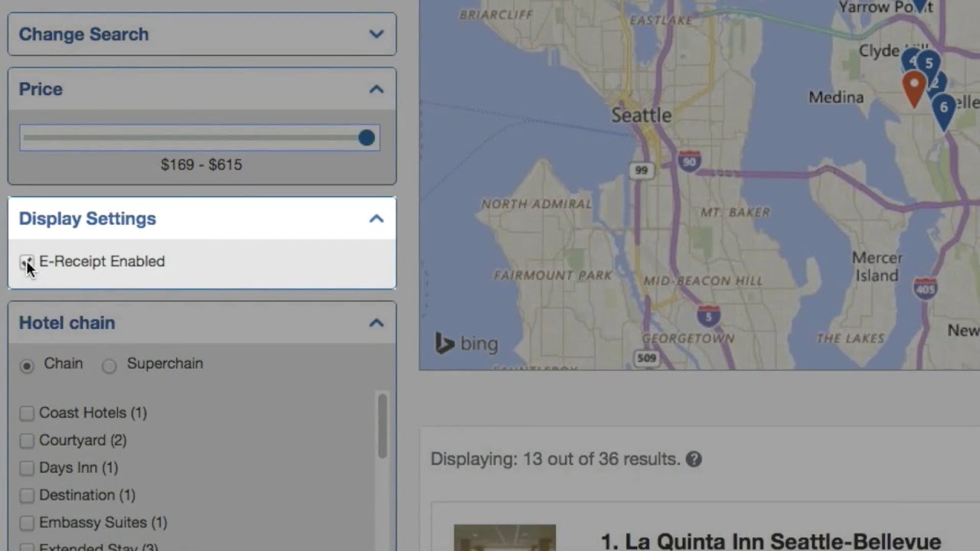Click the Bing logo on the map
This screenshot has width=980, height=551.
[x=466, y=344]
